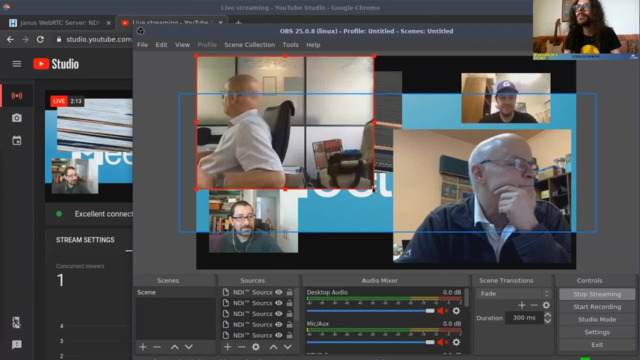This screenshot has height=360, width=640.
Task: Enable Studio Mode in OBS Controls
Action: click(x=597, y=320)
